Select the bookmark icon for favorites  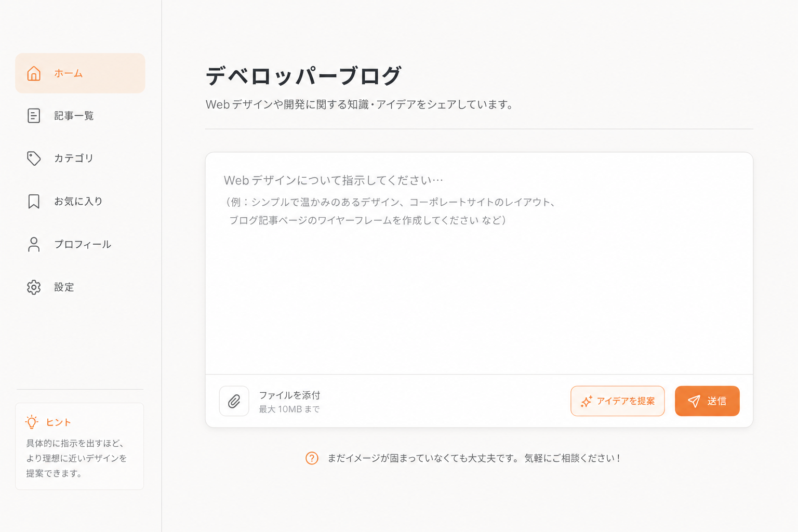click(x=34, y=201)
